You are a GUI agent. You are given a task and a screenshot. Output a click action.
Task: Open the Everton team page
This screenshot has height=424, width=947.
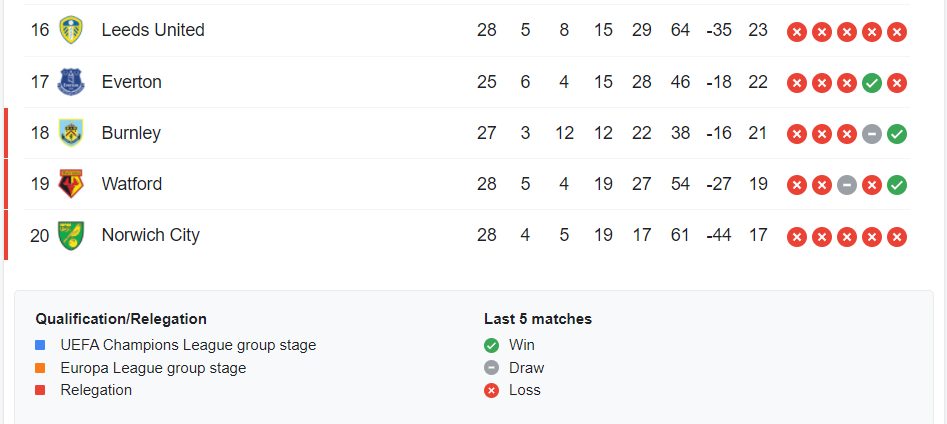pyautogui.click(x=131, y=82)
